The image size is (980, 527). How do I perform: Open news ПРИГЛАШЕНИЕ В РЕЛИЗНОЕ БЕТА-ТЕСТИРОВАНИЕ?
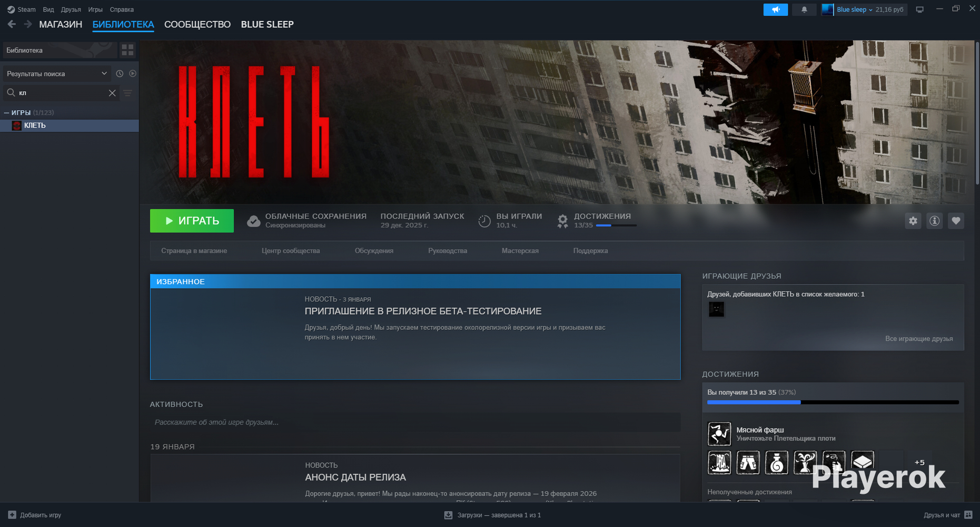coord(423,311)
